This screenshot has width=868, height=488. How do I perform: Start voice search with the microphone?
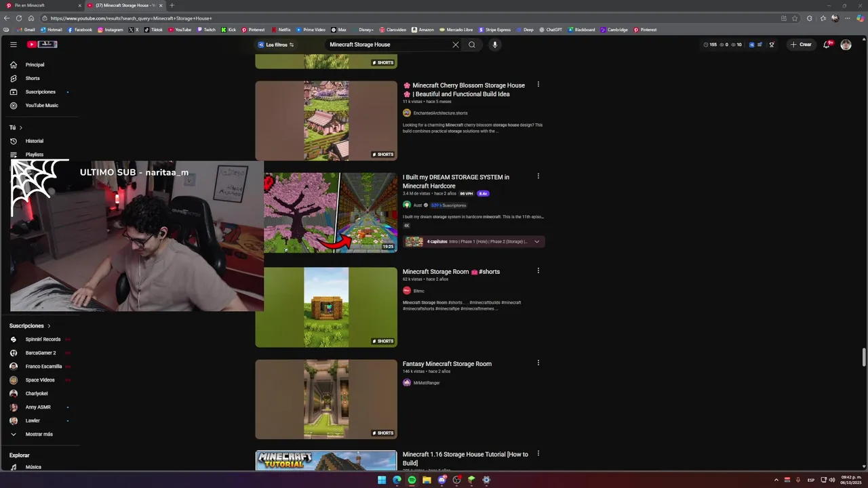495,45
